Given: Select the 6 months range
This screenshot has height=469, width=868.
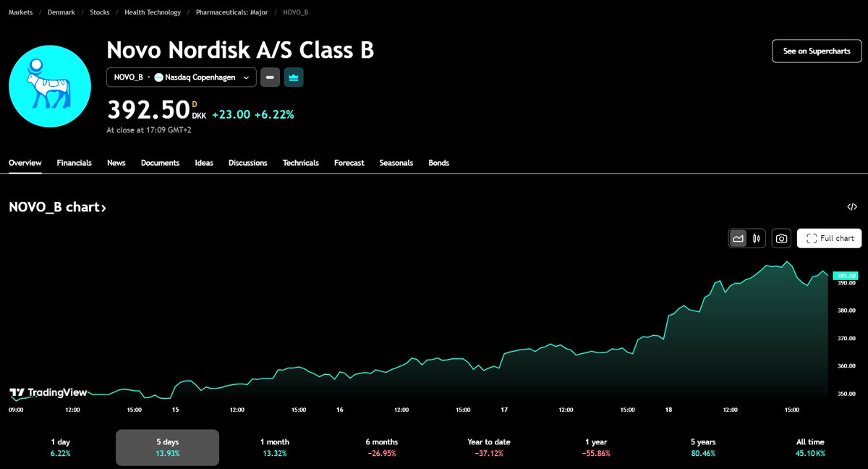Looking at the screenshot, I should 382,447.
